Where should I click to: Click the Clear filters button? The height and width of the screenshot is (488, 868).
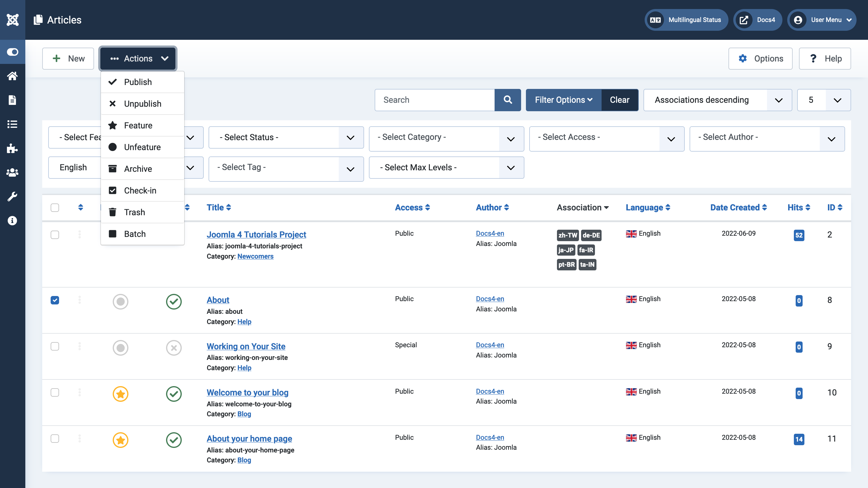click(x=619, y=100)
